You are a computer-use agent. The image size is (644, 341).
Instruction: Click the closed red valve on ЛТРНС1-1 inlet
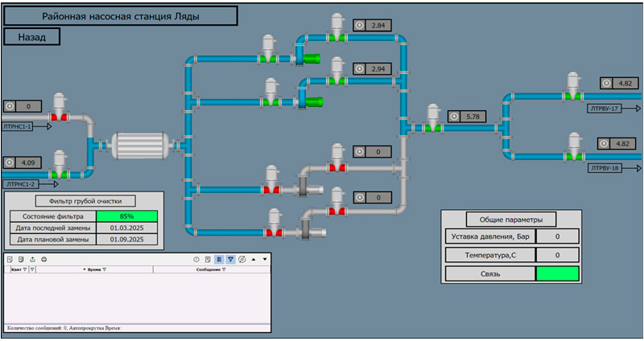point(60,117)
